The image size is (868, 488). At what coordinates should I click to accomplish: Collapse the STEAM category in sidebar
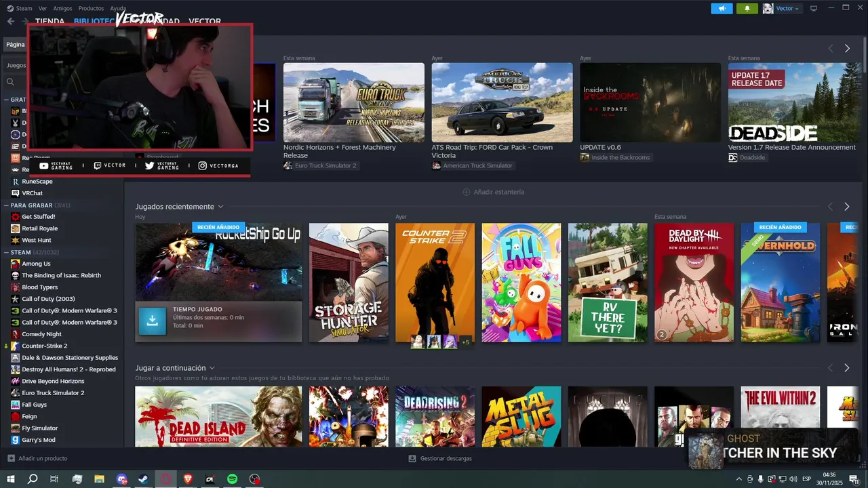(6, 252)
